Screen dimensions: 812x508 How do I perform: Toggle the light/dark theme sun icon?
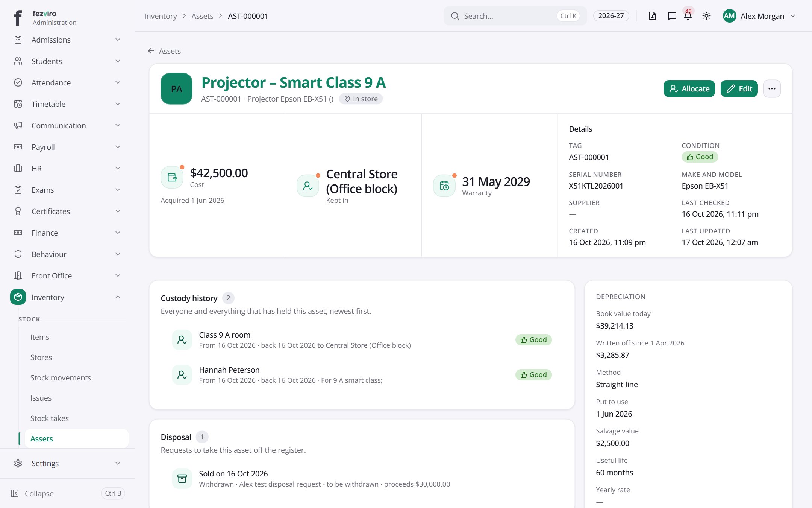(x=706, y=16)
